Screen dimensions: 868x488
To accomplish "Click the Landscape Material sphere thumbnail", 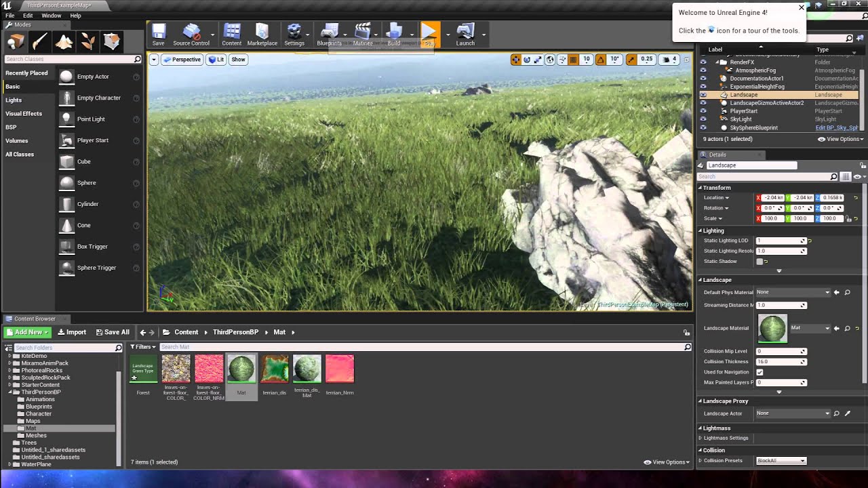I will click(772, 328).
